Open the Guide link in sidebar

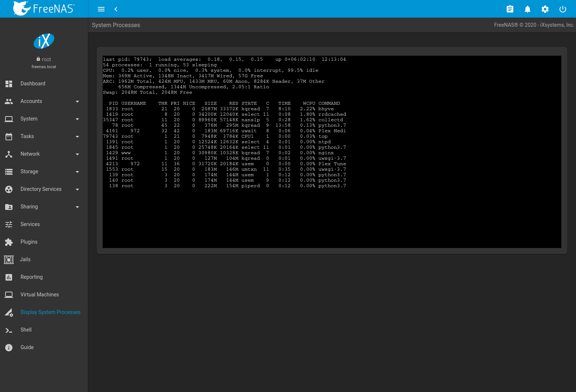pyautogui.click(x=27, y=347)
